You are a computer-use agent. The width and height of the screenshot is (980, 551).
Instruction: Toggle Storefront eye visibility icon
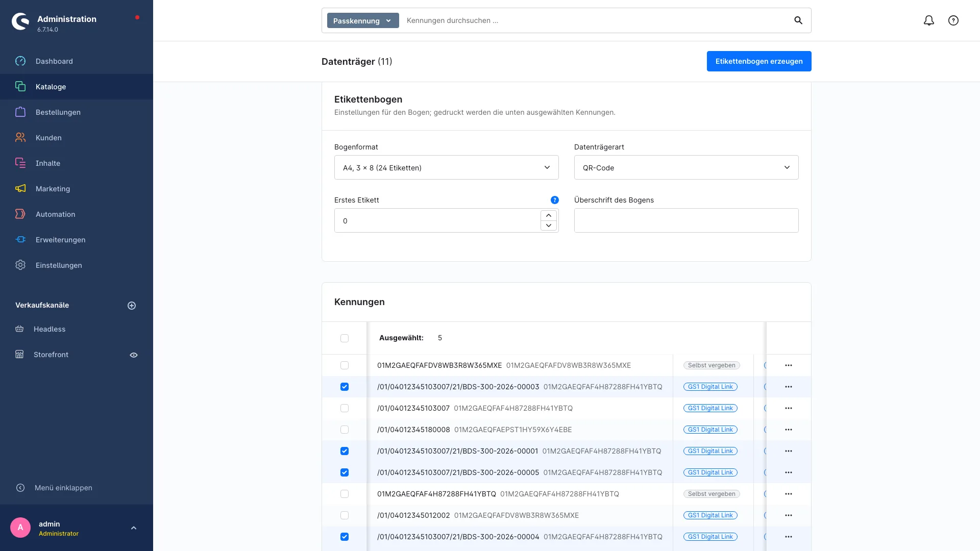point(134,355)
